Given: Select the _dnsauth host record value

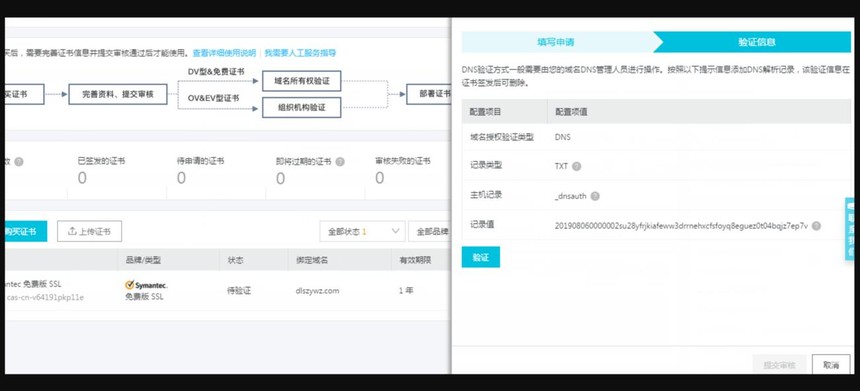Looking at the screenshot, I should tap(570, 196).
